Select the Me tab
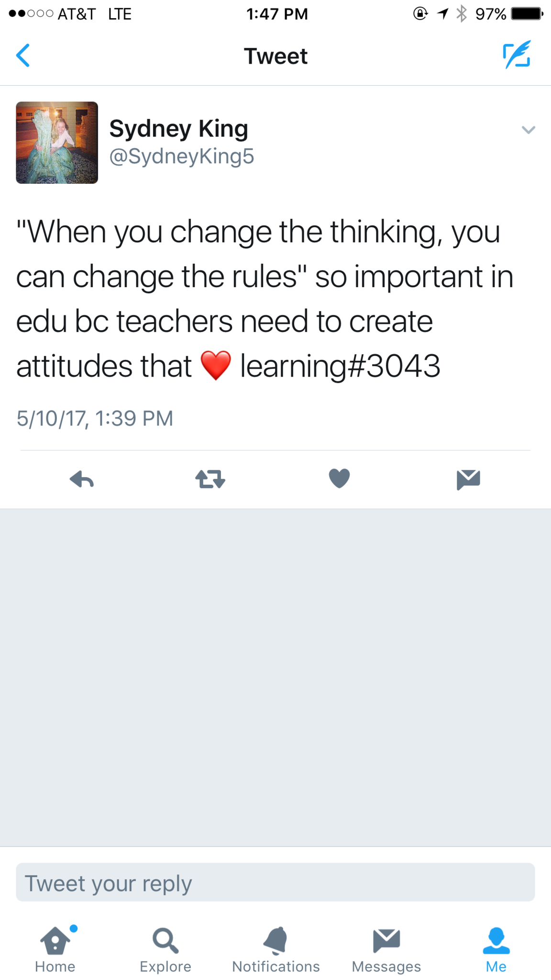 pos(496,949)
